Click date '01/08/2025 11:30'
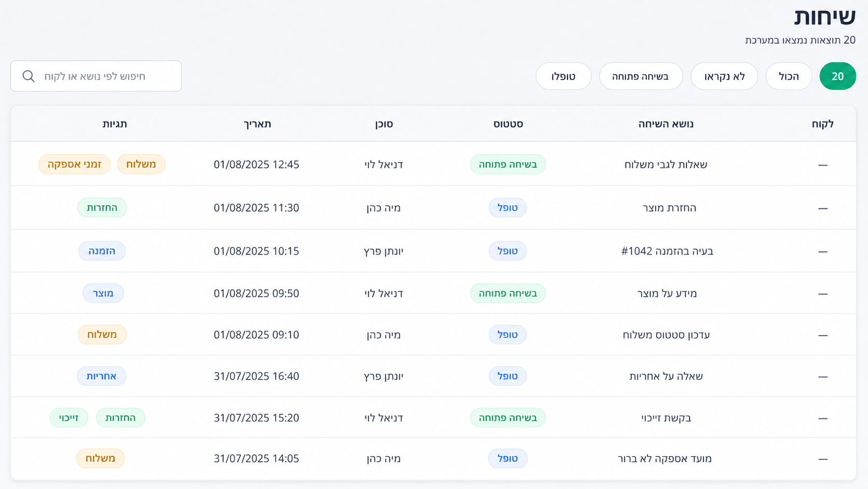The image size is (868, 489). tap(256, 208)
